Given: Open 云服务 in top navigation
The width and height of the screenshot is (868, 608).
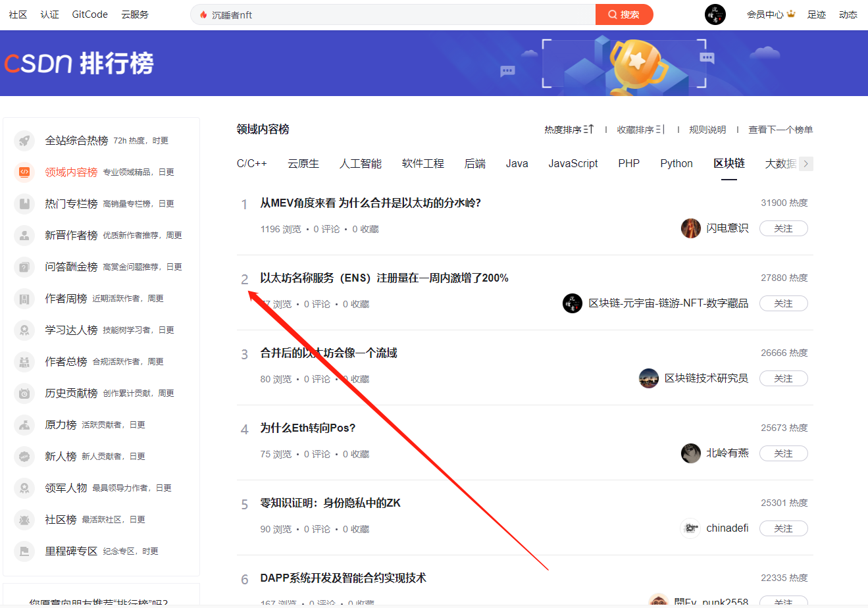Looking at the screenshot, I should (135, 14).
